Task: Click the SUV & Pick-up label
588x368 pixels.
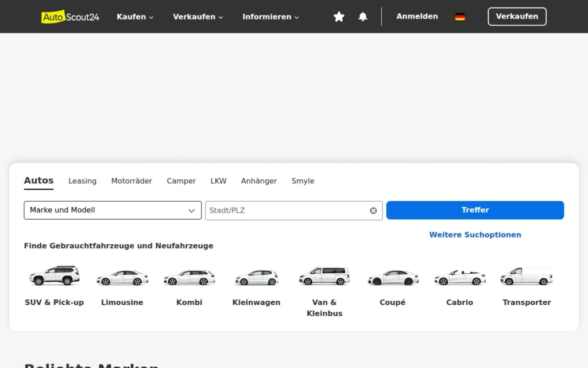Action: 55,302
